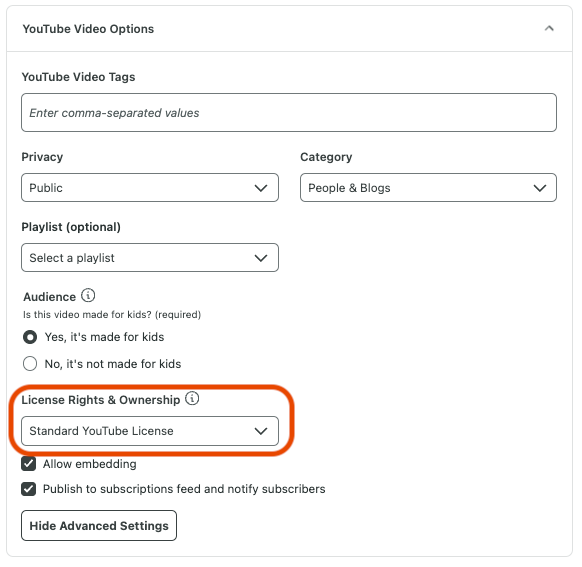Image resolution: width=582 pixels, height=567 pixels.
Task: Click the Publish to subscriptions feed label
Action: pyautogui.click(x=184, y=489)
